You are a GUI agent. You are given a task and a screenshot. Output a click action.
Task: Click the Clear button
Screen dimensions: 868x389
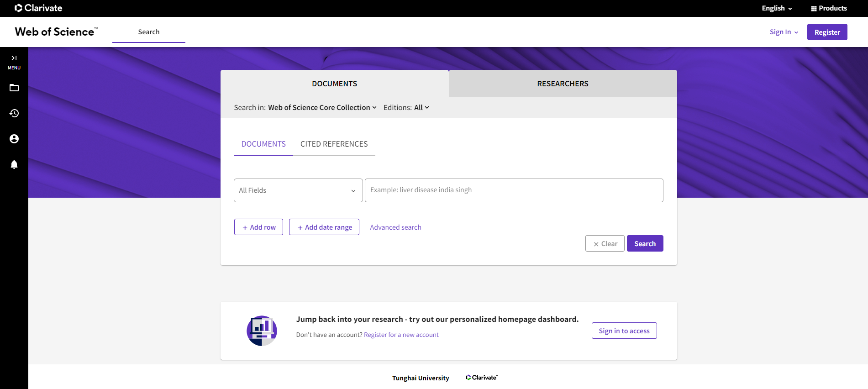pyautogui.click(x=605, y=243)
